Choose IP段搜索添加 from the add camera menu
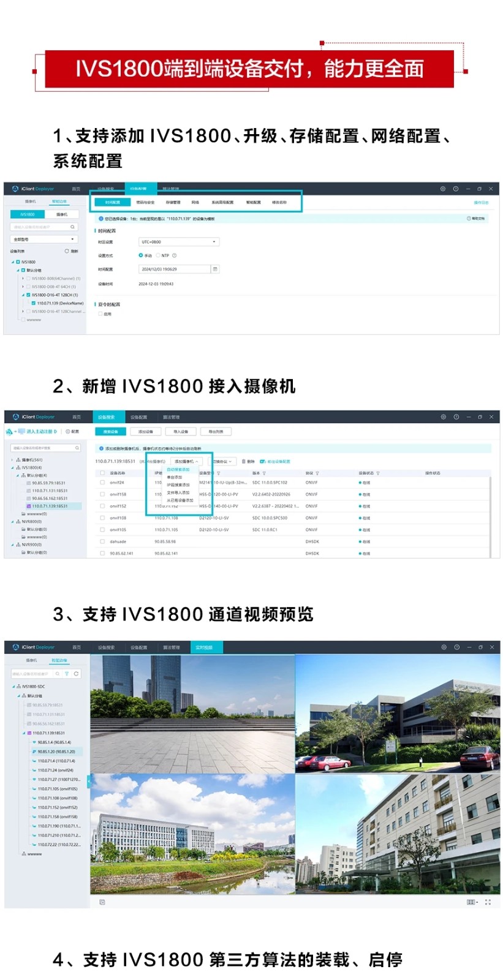Viewport: 503px width, 980px height. coord(178,484)
